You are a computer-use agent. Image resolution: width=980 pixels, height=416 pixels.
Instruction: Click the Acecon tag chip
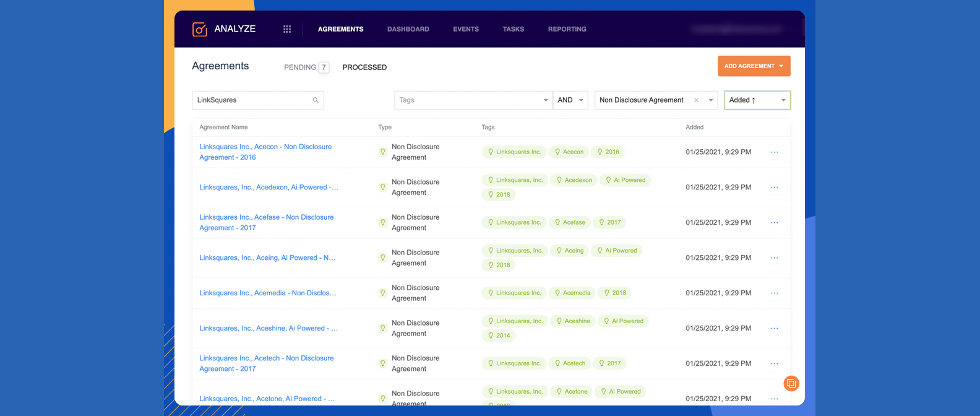569,152
